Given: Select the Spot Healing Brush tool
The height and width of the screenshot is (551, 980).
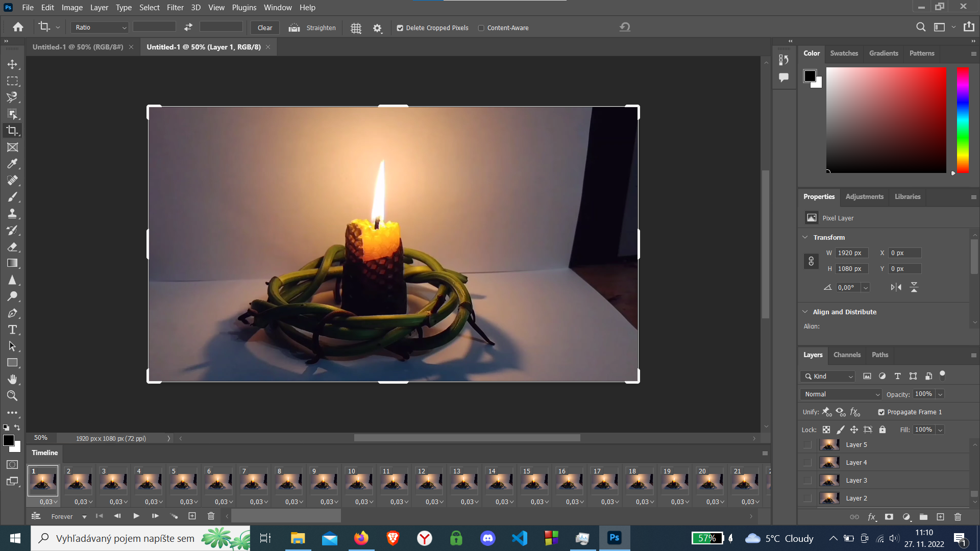Looking at the screenshot, I should point(12,181).
